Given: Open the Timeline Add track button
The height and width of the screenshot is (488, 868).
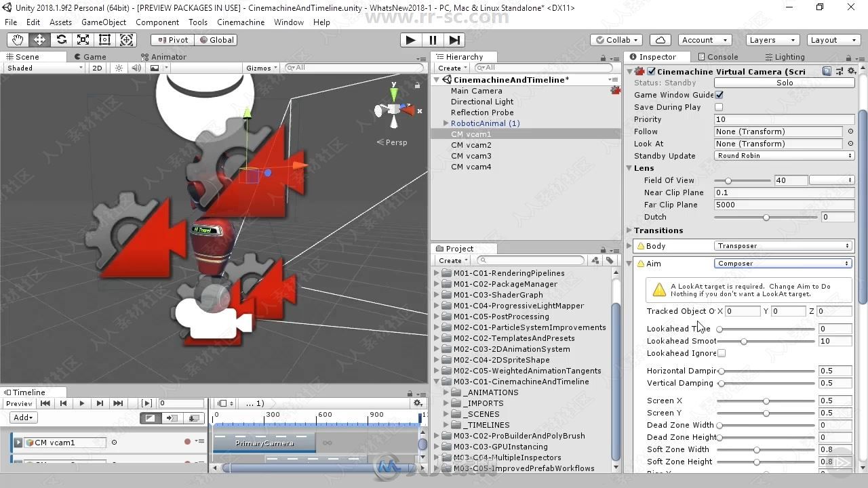Looking at the screenshot, I should (x=23, y=418).
